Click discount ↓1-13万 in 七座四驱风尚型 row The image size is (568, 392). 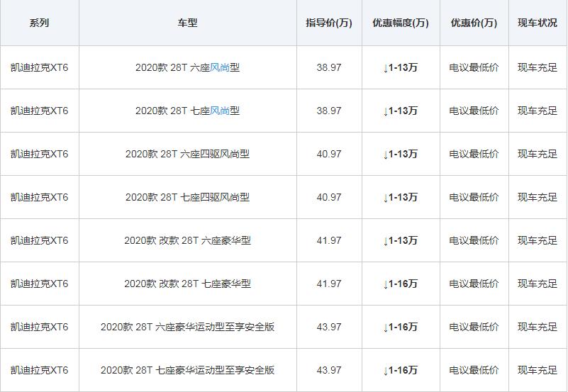pos(401,197)
